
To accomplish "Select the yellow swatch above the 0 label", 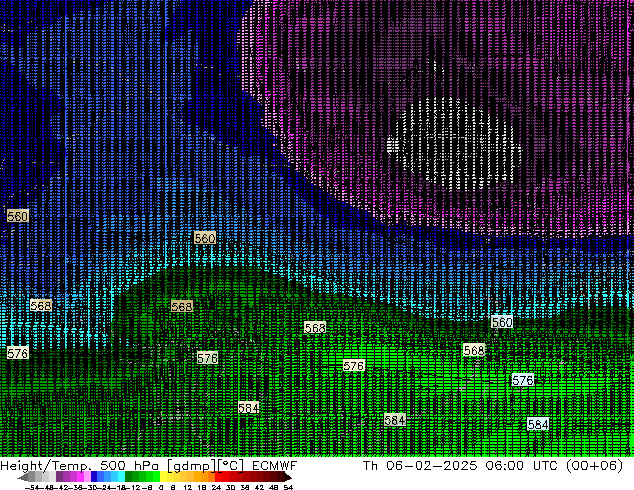I will click(163, 476).
